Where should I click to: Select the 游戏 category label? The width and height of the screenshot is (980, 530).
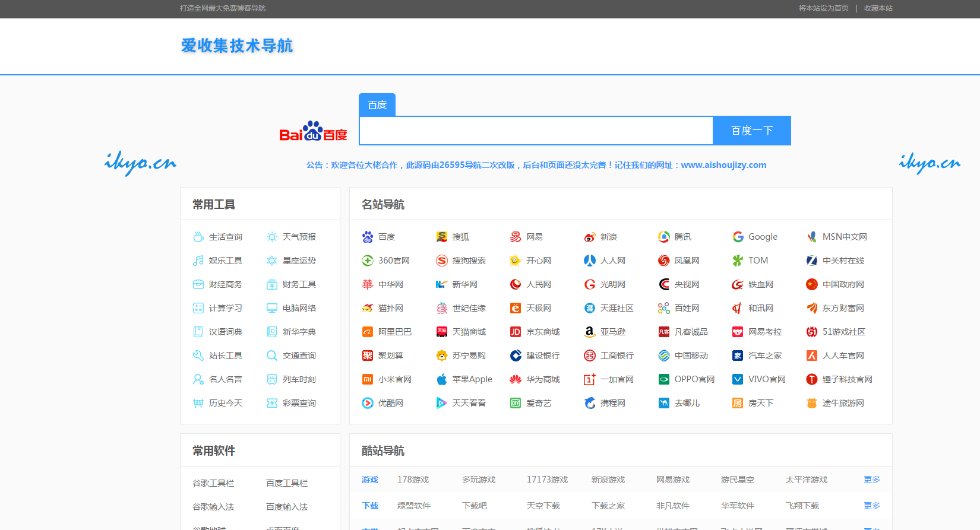[x=370, y=480]
